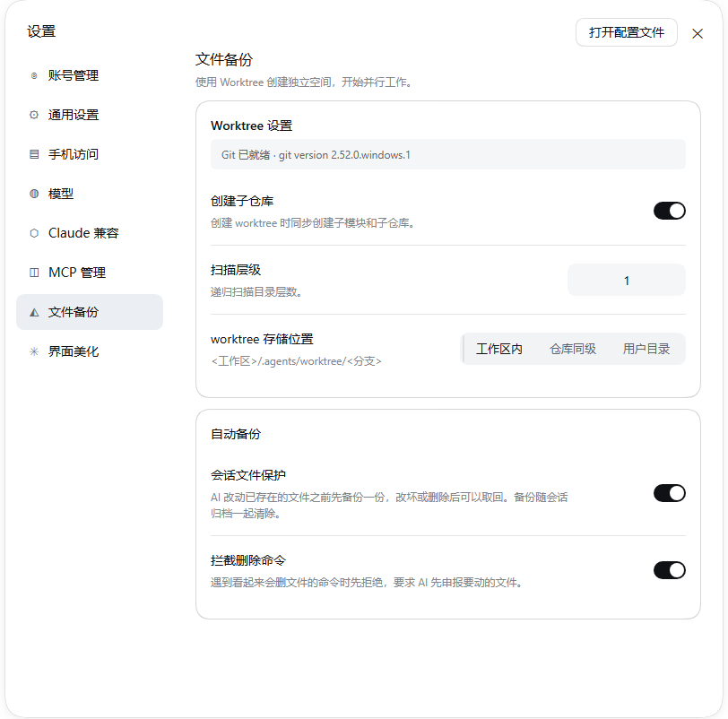Click the 手机访问 sidebar icon

point(34,154)
